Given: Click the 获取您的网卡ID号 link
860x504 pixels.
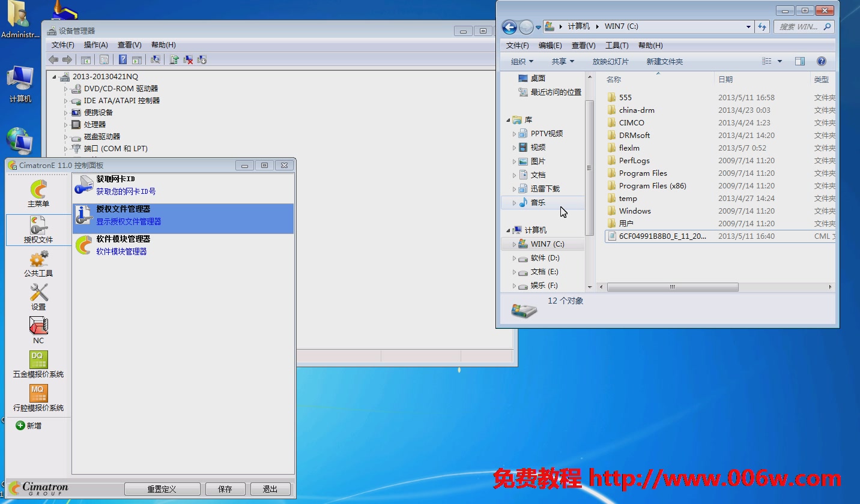Looking at the screenshot, I should [x=126, y=191].
